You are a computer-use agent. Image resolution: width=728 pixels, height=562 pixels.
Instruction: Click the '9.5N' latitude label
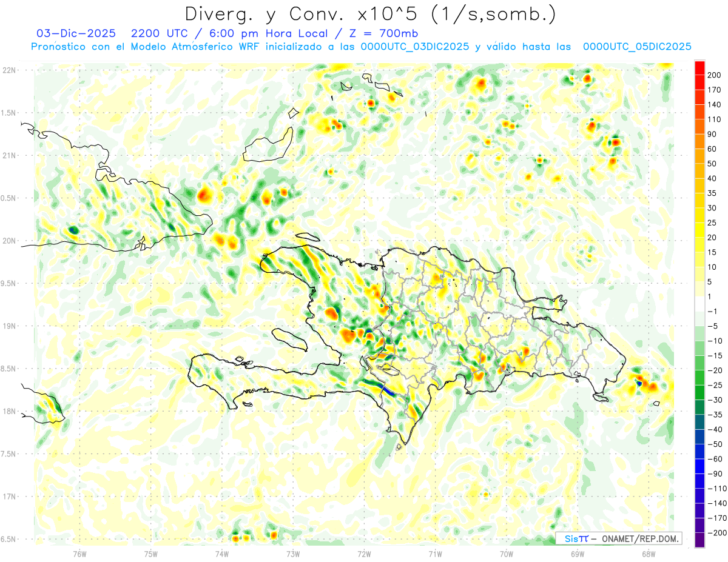[9, 283]
